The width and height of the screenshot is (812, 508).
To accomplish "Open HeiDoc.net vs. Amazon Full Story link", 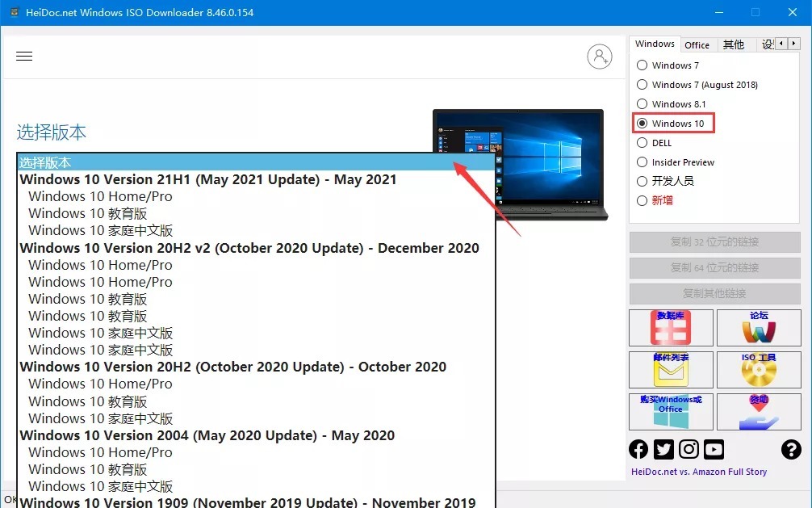I will 699,472.
